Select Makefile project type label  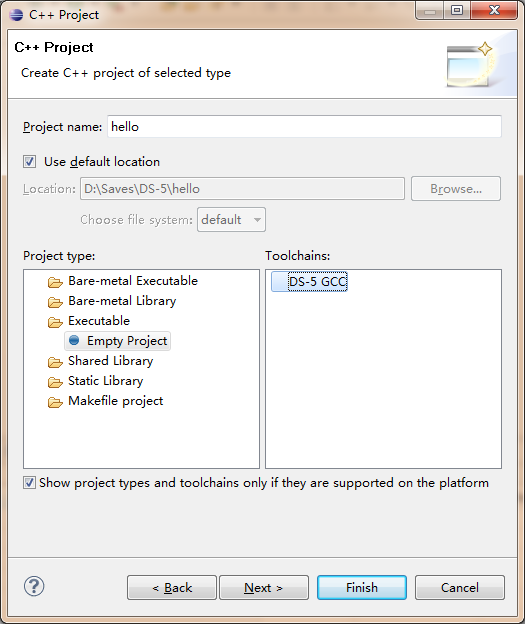pyautogui.click(x=115, y=401)
